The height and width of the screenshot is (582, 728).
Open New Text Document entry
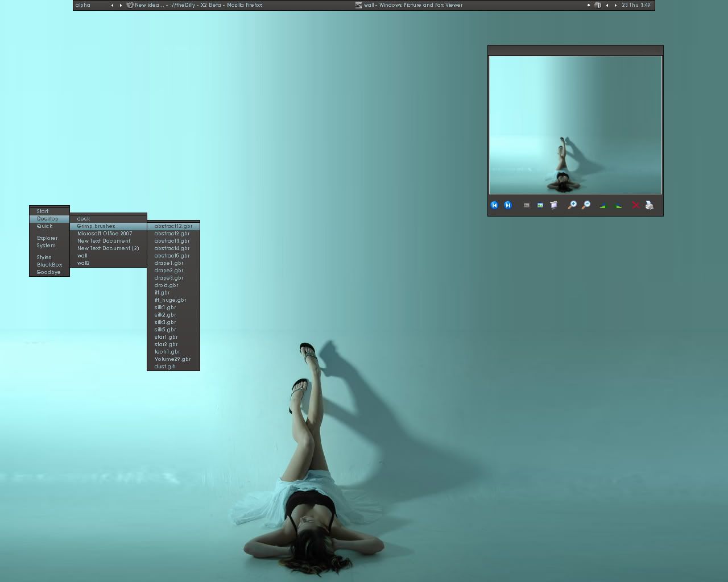click(108, 241)
